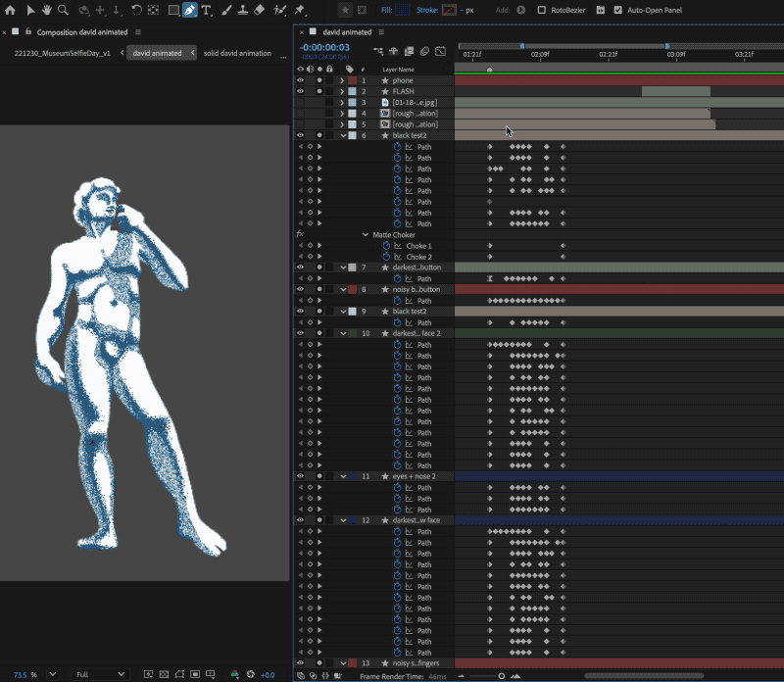
Task: Open the magnification ratio dropdown
Action: coord(53,674)
